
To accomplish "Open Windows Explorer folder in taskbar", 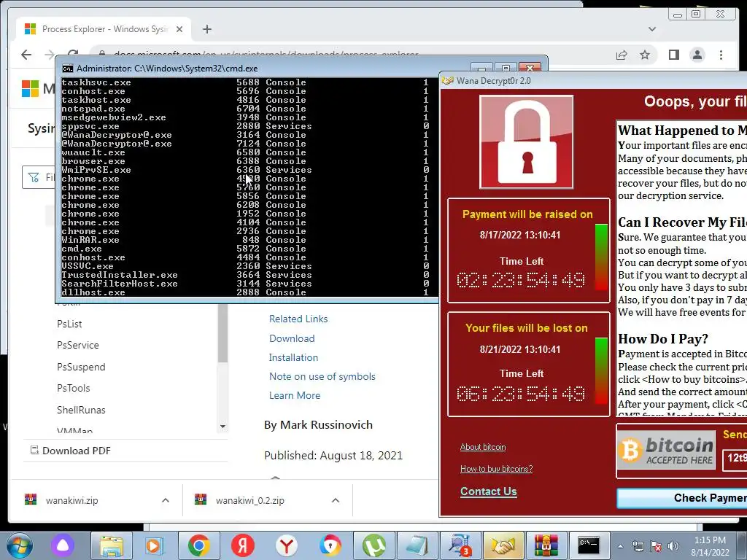I will (111, 545).
